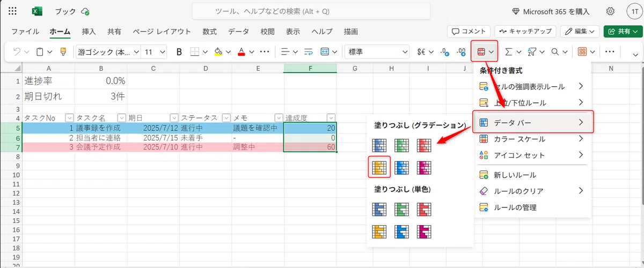Choose light blue solid fill data bar

[402, 232]
